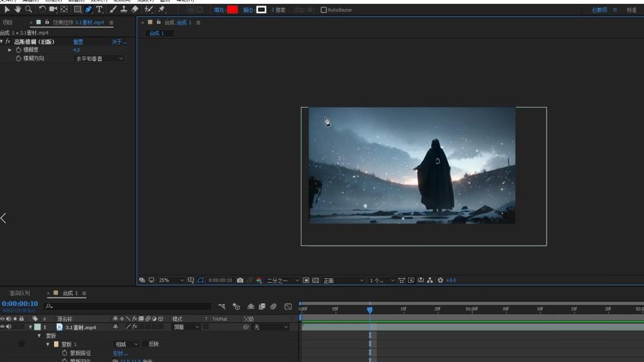Toggle the timeline frame blending enable switch
Image resolution: width=644 pixels, height=362 pixels.
tap(262, 307)
